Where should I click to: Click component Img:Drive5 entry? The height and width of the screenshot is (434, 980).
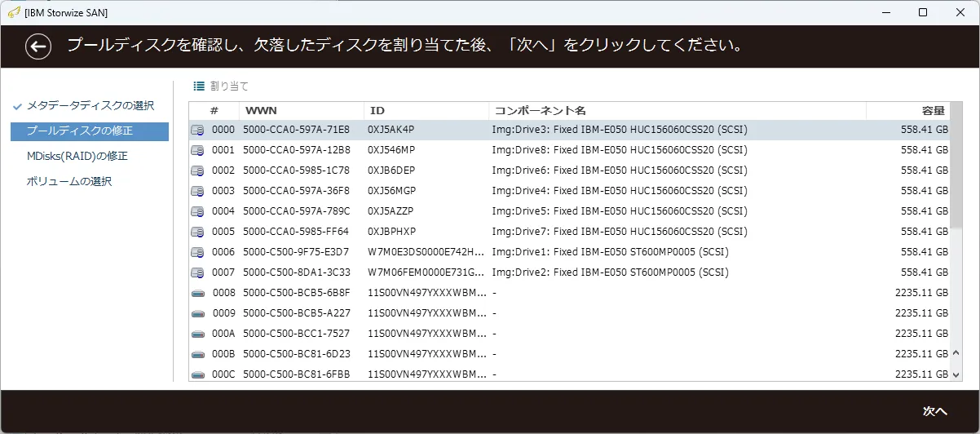[620, 211]
